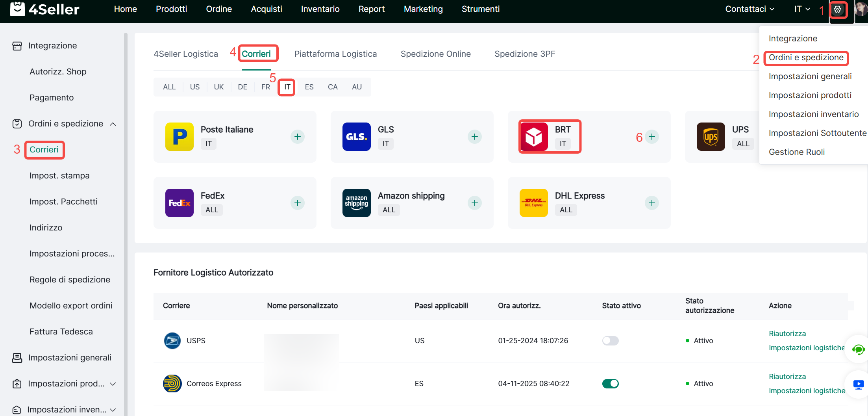
Task: Click the 4Seller logo
Action: tap(44, 9)
